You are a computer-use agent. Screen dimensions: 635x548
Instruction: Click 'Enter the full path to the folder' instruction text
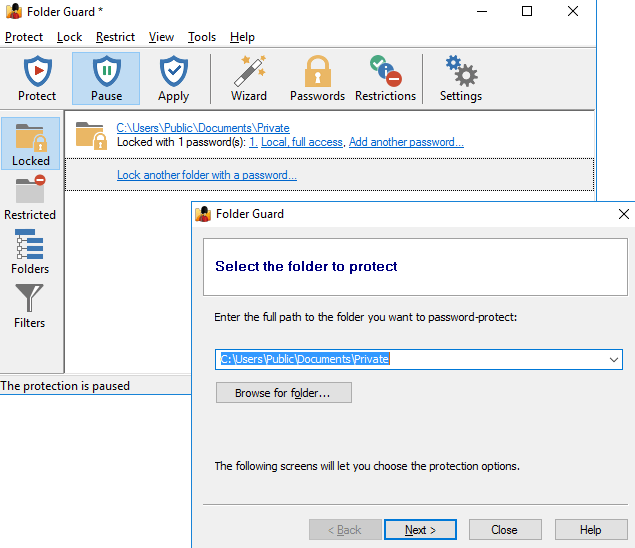point(366,317)
